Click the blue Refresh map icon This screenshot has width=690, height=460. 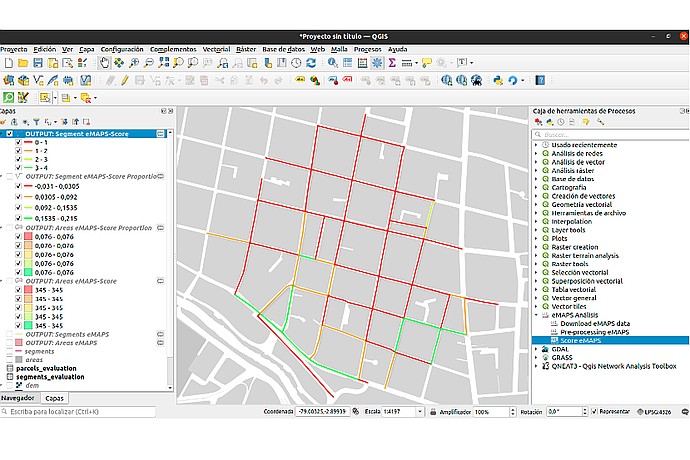coord(311,63)
